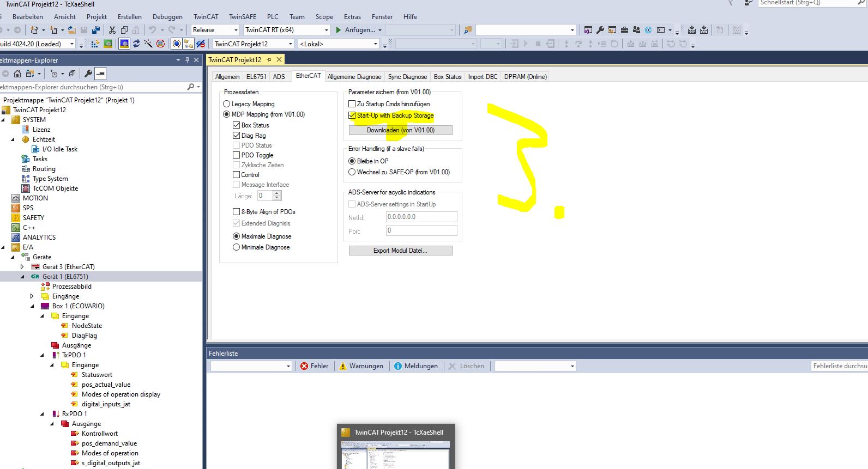Uncheck the Diag Flag checkbox
The width and height of the screenshot is (868, 469).
pos(237,136)
